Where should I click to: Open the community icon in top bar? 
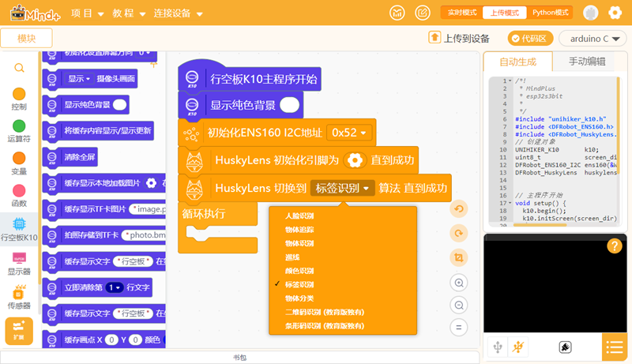(397, 13)
